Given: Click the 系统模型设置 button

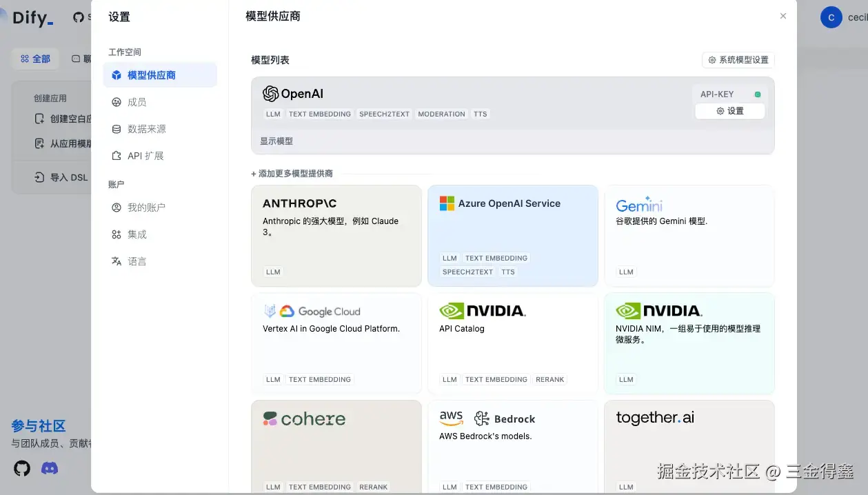Looking at the screenshot, I should click(738, 60).
